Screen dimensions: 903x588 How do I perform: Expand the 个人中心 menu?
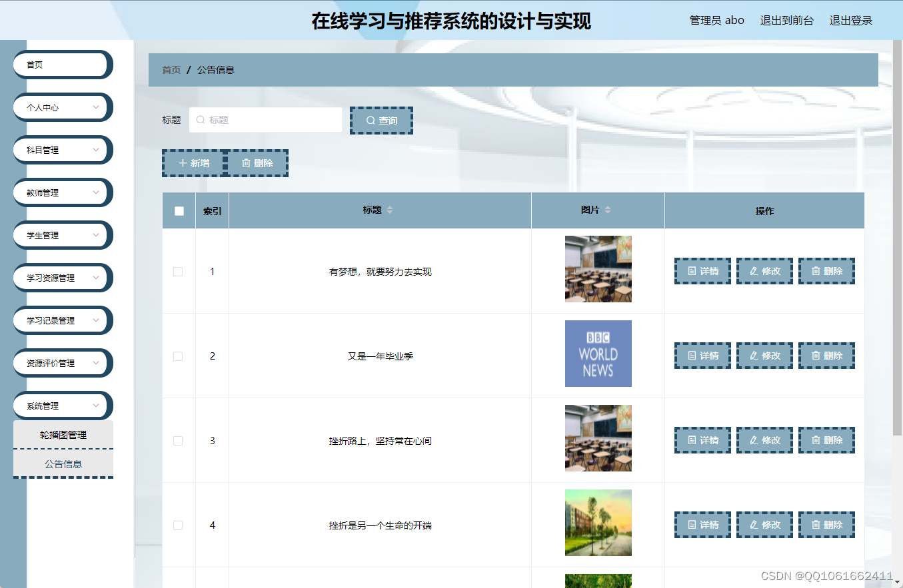(x=62, y=107)
